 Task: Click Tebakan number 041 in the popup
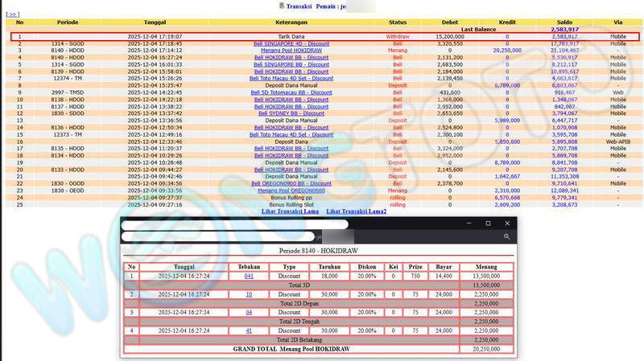click(x=249, y=276)
